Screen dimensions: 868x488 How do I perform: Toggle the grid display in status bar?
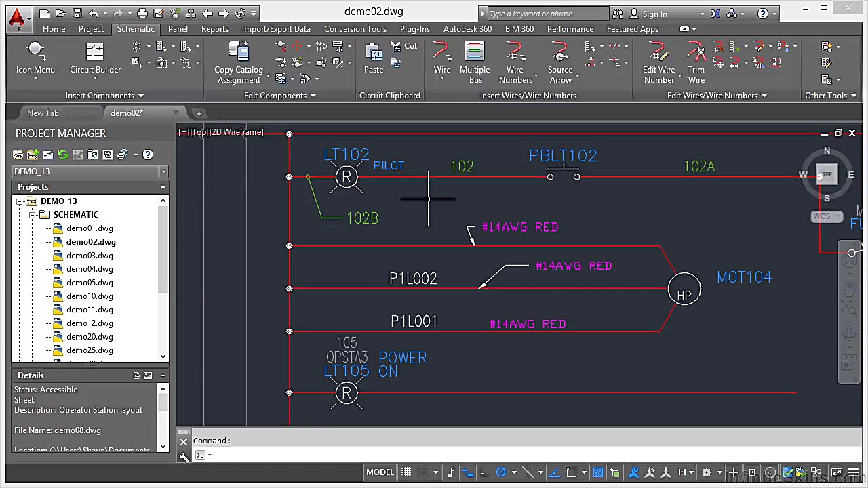pyautogui.click(x=406, y=472)
